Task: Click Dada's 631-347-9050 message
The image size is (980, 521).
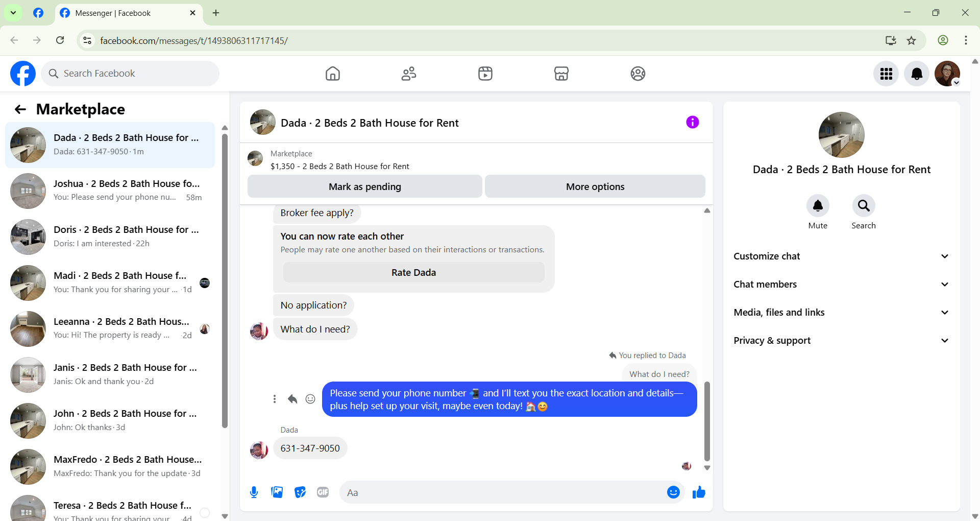Action: tap(310, 448)
